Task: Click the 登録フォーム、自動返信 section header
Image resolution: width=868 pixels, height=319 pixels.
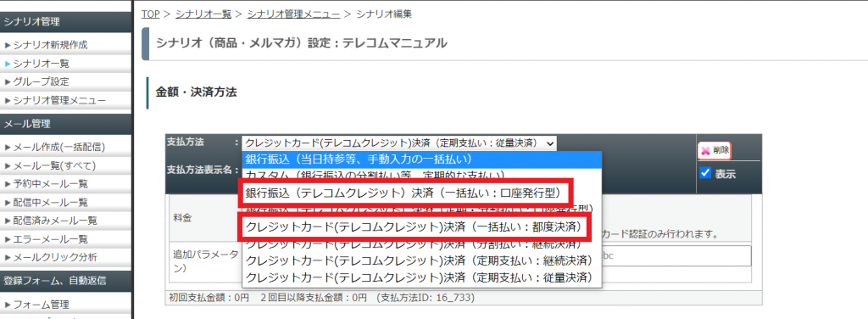Action: click(66, 281)
